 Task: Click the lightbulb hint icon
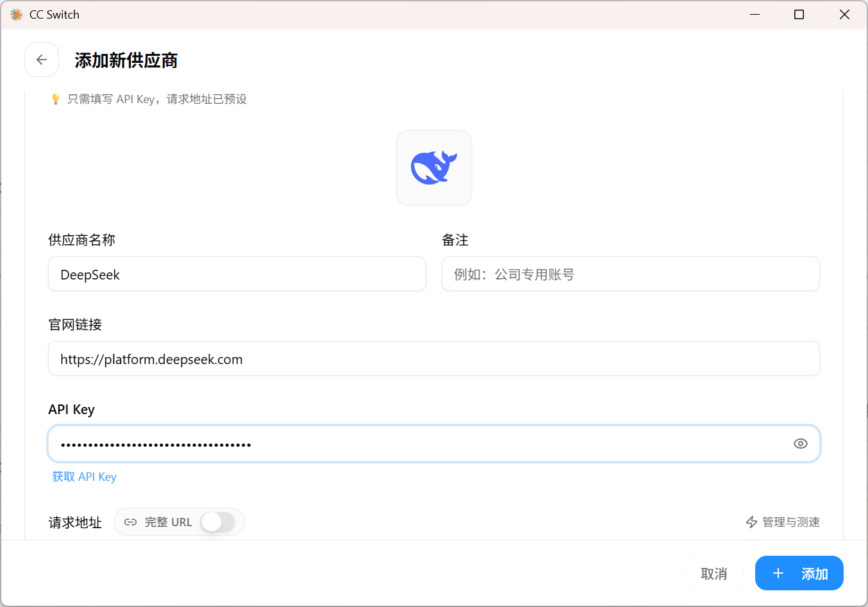click(56, 99)
